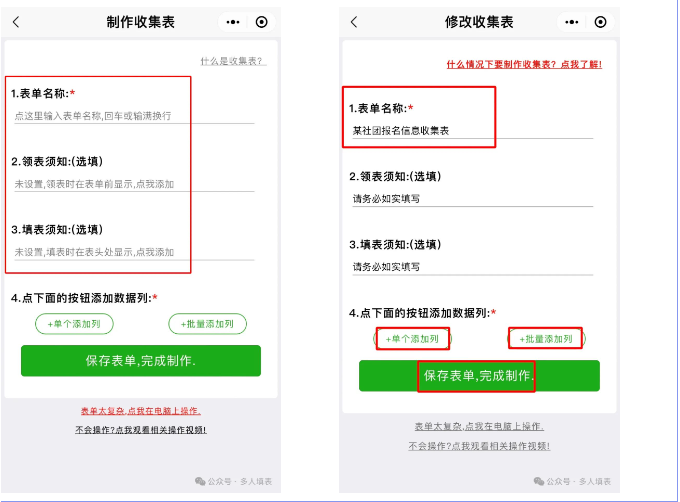Screen dimensions: 680x502
Task: Open 什么情况下要制作收集表 red link
Action: tap(524, 65)
